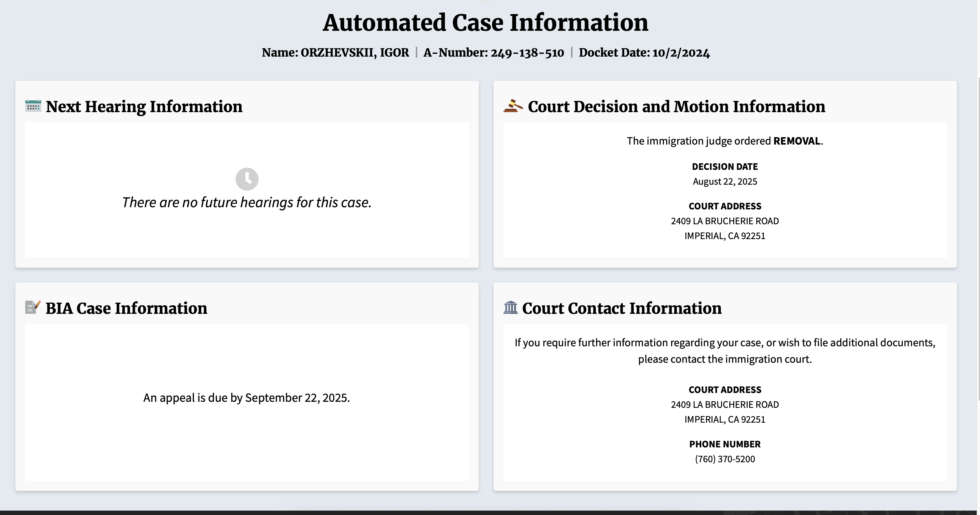Viewport: 980px width, 515px height.
Task: Click the gavel icon beside Court Decision heading
Action: coord(513,106)
